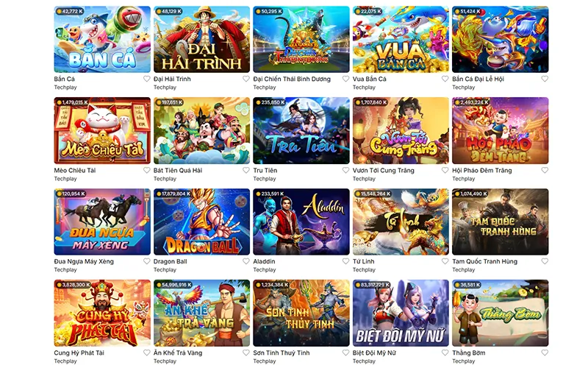Click the heart next to Vua Bắn Cá
Viewport: 588px width, 368px height.
[445, 79]
